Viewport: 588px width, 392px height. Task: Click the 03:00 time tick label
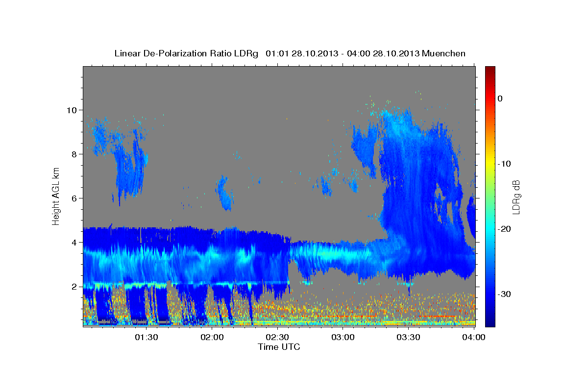coord(343,337)
